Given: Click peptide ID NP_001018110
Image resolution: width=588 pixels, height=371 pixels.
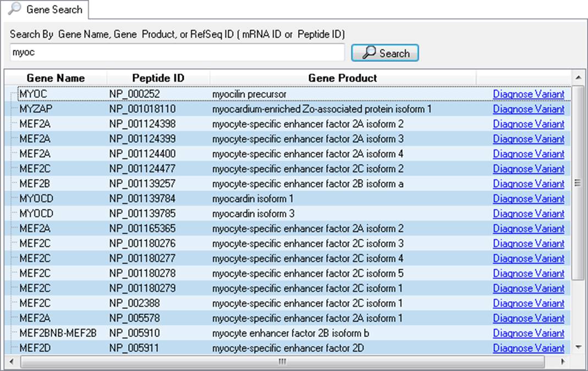Looking at the screenshot, I should (142, 109).
